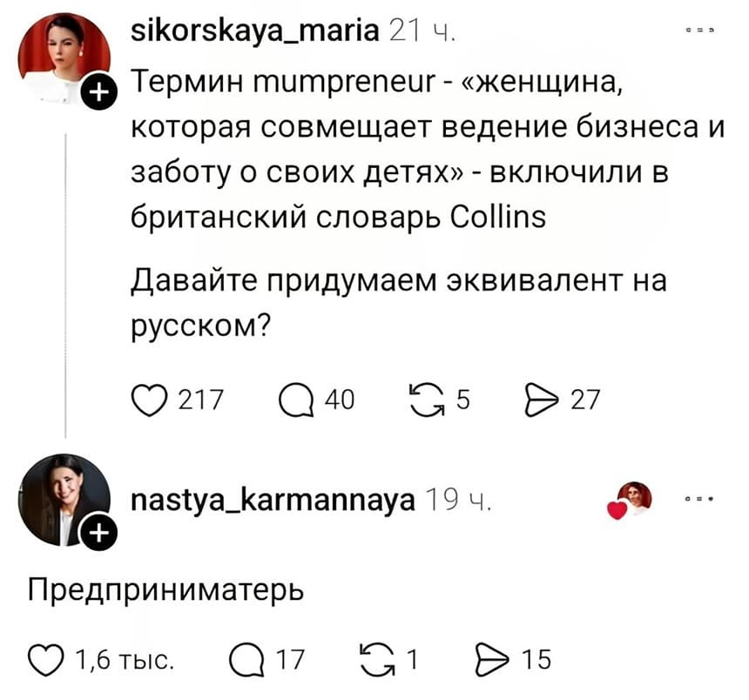Like sikorskaya_maria's post with the heart icon
The image size is (749, 700).
tap(151, 400)
